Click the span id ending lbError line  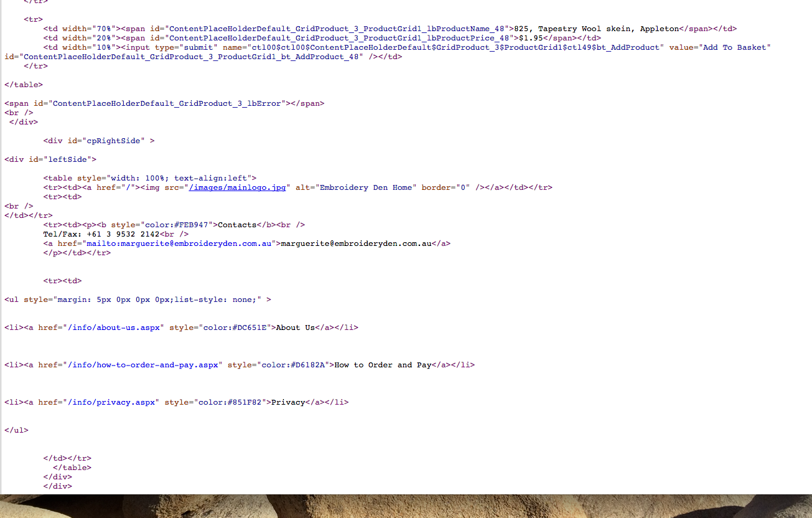(x=164, y=103)
